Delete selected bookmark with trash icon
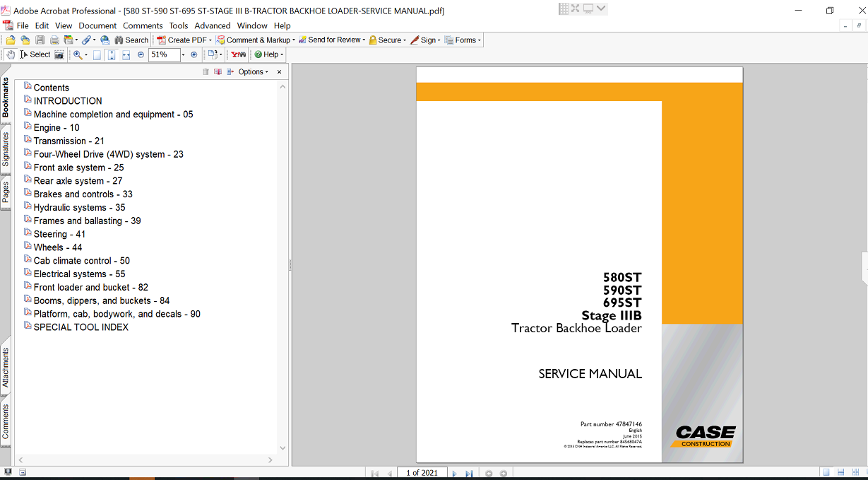 click(206, 72)
